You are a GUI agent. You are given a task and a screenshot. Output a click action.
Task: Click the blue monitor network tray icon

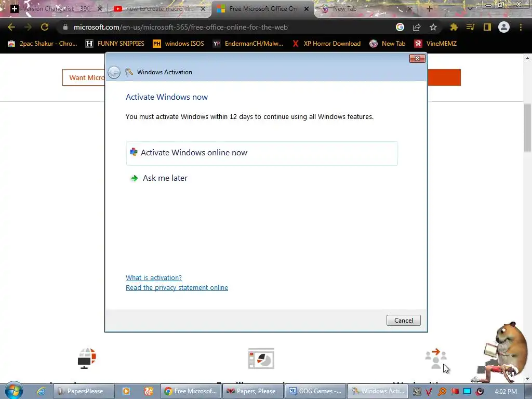[x=467, y=392]
